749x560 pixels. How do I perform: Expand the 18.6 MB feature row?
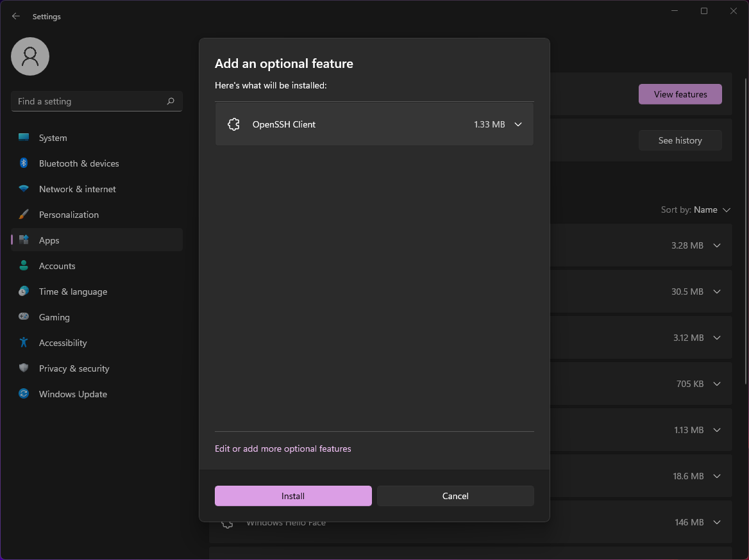coord(717,476)
